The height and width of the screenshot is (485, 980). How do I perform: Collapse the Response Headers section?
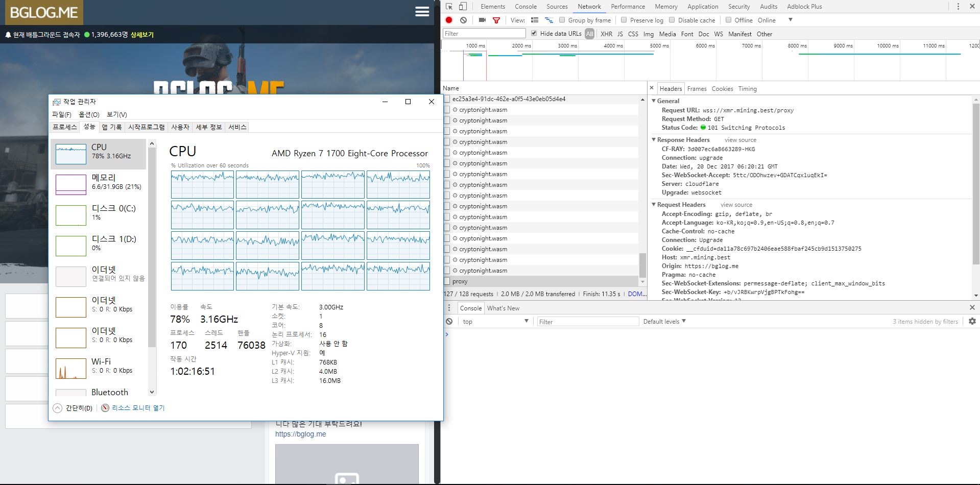pos(654,139)
